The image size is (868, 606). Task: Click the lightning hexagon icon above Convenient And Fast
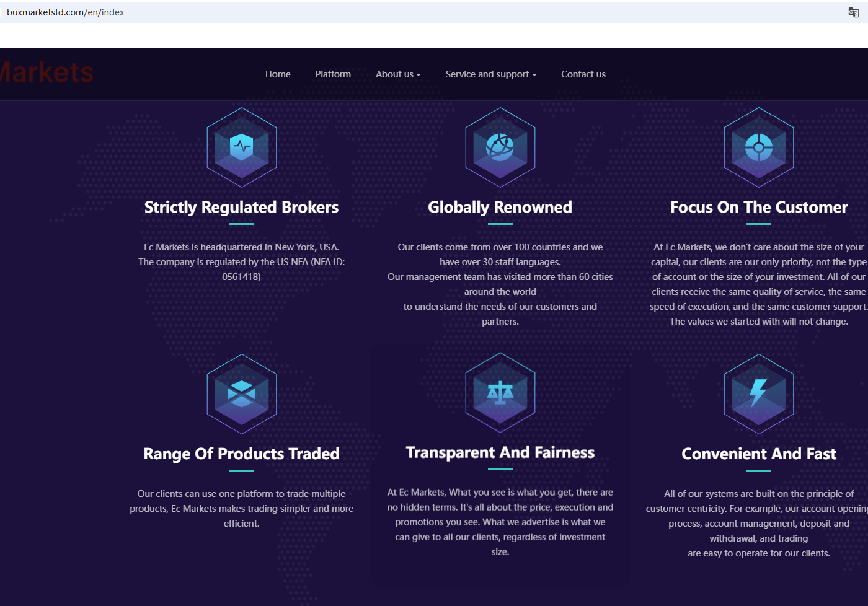(759, 394)
